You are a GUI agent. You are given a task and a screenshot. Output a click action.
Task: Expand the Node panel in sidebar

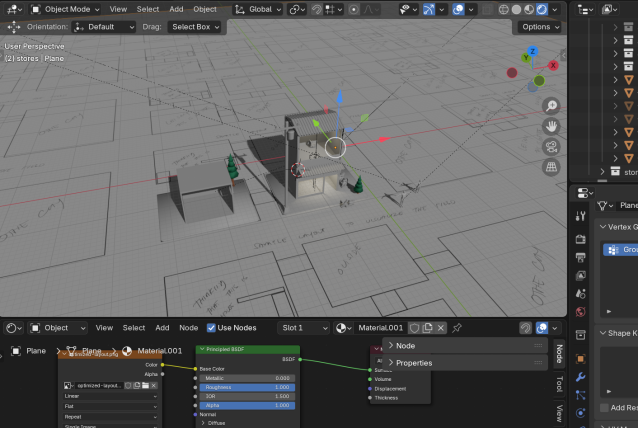[x=465, y=345]
